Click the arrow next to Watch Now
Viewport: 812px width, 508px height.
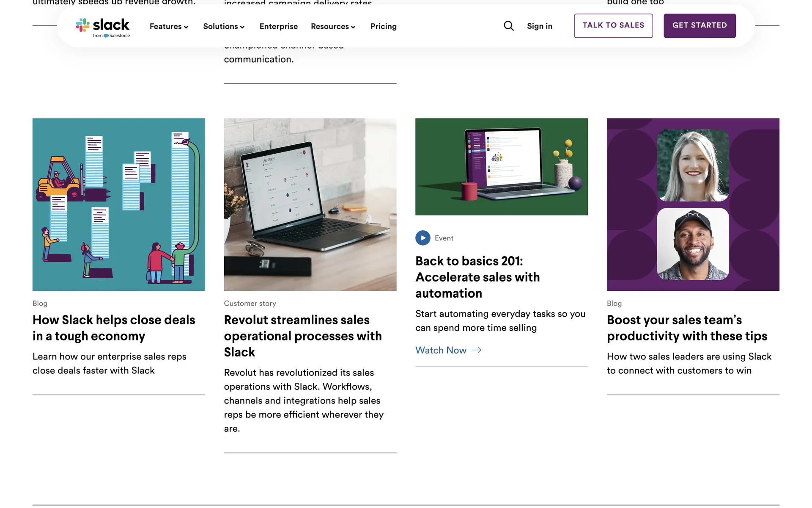[x=477, y=350]
